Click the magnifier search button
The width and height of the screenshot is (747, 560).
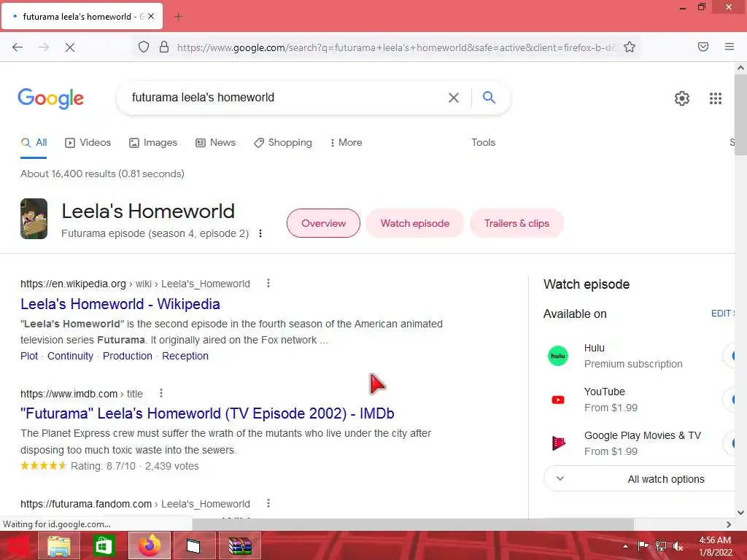coord(489,97)
